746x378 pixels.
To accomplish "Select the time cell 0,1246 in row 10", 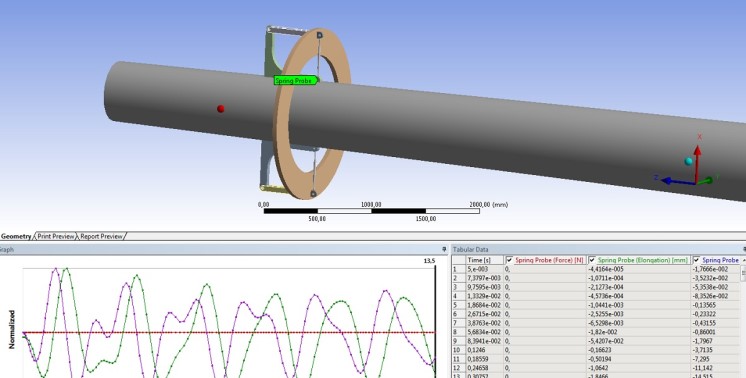I will coord(484,350).
